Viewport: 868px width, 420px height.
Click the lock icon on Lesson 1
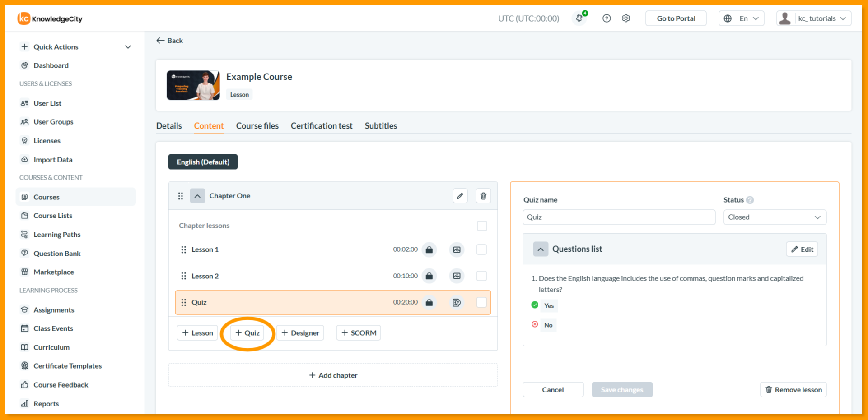click(429, 249)
